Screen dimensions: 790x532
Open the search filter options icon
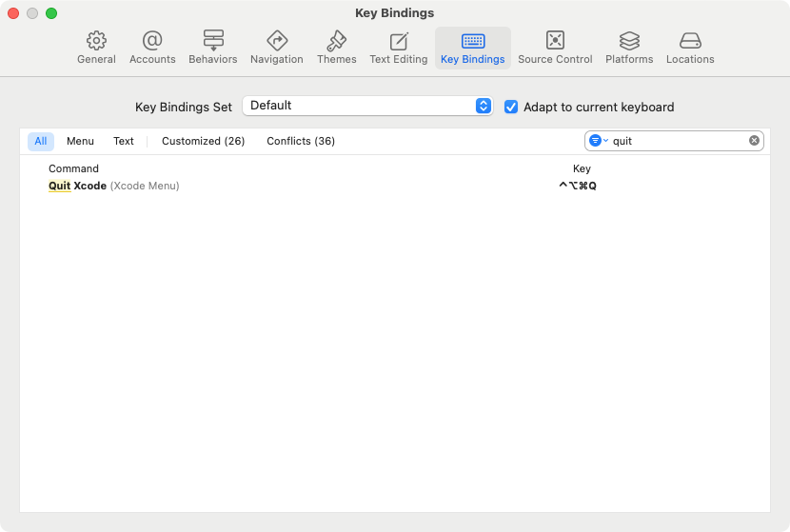coord(598,141)
